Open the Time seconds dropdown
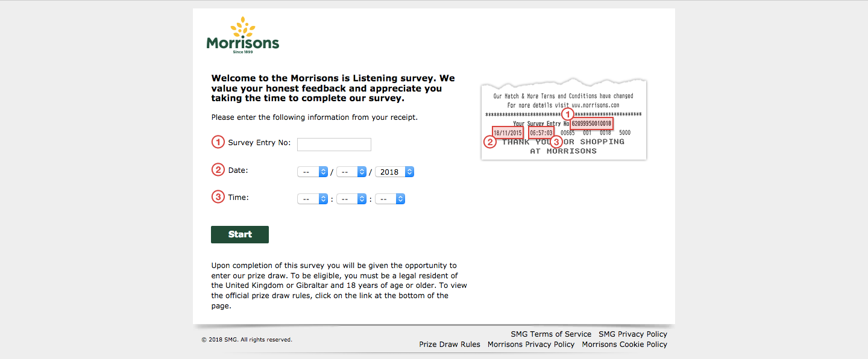The height and width of the screenshot is (359, 868). click(390, 199)
